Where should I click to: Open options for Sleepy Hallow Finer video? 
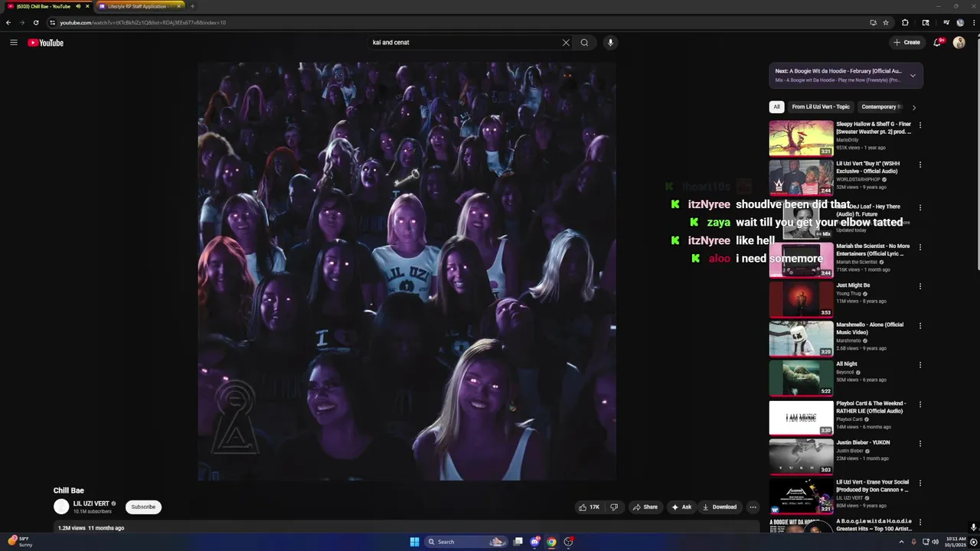[920, 125]
